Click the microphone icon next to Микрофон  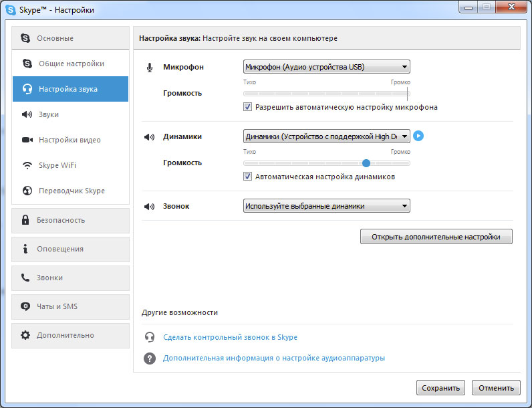click(x=150, y=68)
